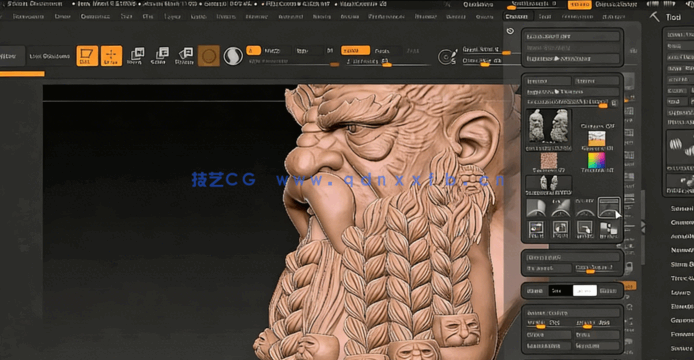Select the highlighted fourth curve preset icon
Screen dimensions: 694x360
click(609, 207)
